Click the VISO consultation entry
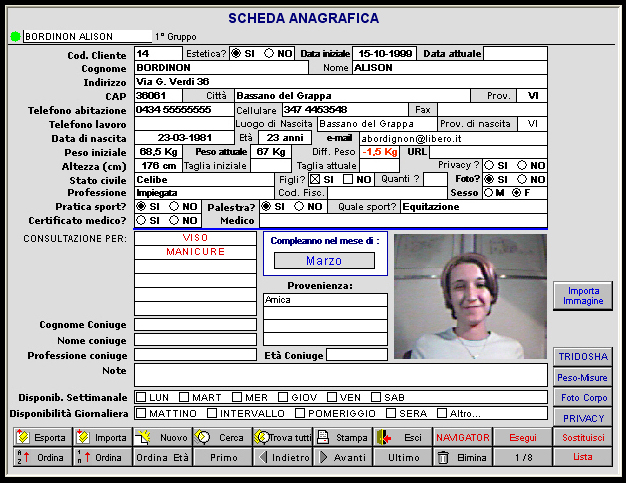Viewport: 626px width, 483px height. point(195,238)
